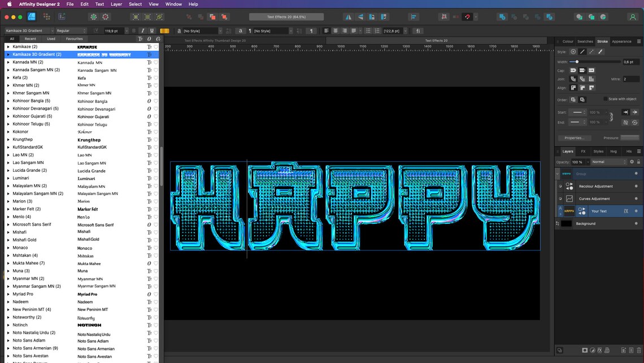Open the blend options gear in Layers panel
The image size is (644, 363).
632,162
